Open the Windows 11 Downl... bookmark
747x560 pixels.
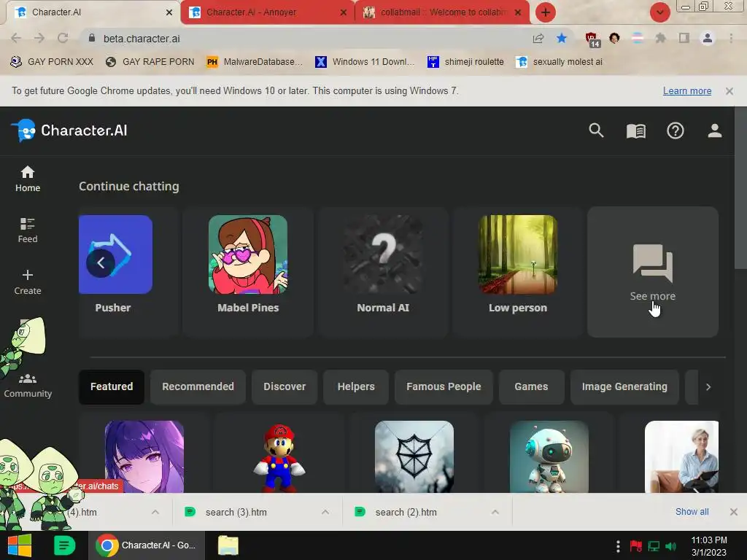tap(365, 62)
